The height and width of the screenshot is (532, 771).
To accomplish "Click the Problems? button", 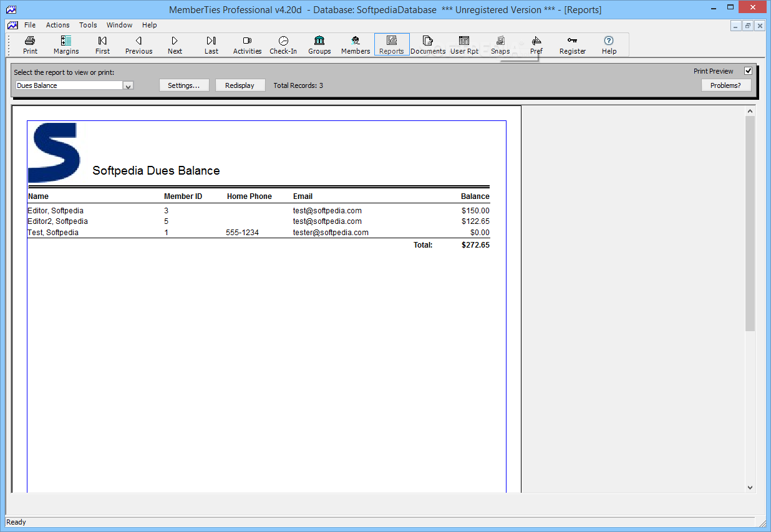I will coord(726,85).
